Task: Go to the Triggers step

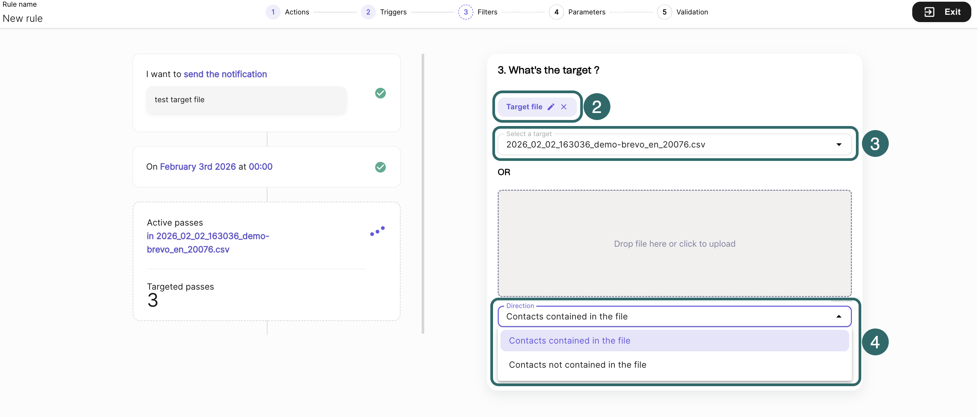Action: pos(394,12)
